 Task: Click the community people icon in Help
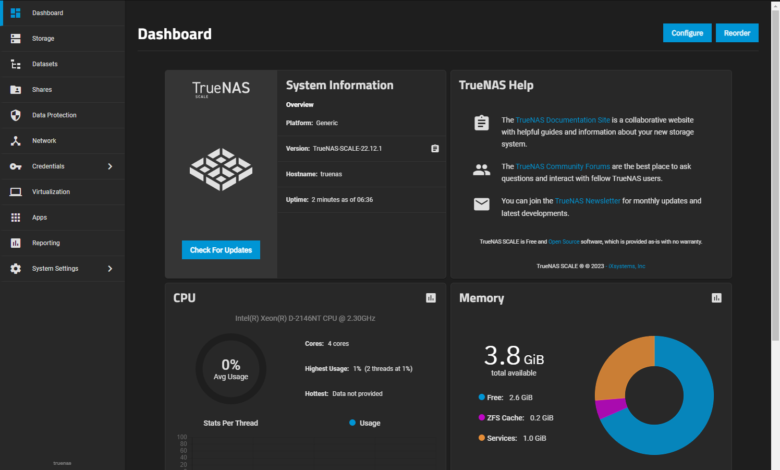pyautogui.click(x=481, y=170)
